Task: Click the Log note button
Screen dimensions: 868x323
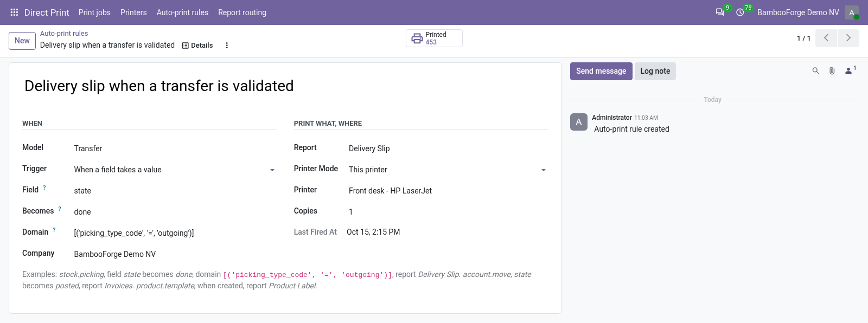Action: pyautogui.click(x=655, y=71)
